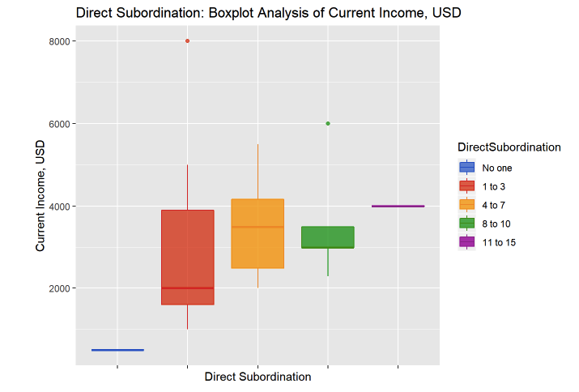Click the 8000 y-axis tick label

pos(57,41)
